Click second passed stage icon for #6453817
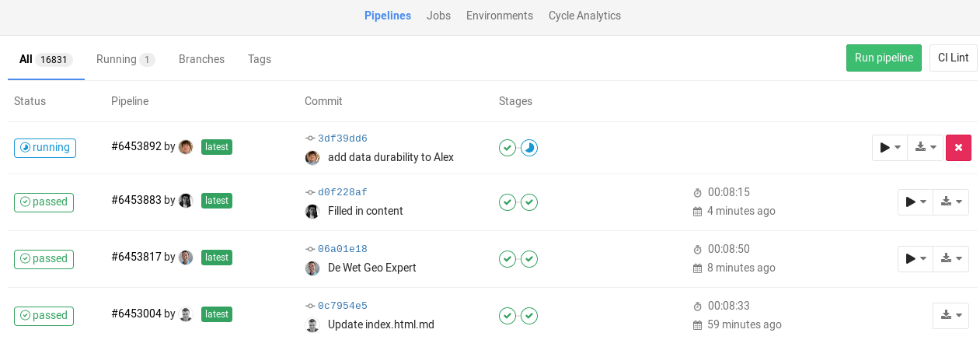This screenshot has height=340, width=980. pos(529,259)
